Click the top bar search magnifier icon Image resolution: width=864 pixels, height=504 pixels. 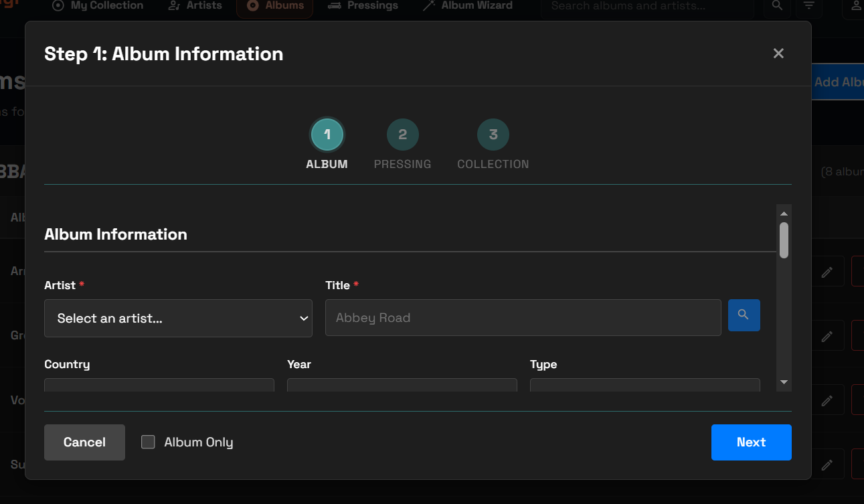click(x=777, y=6)
